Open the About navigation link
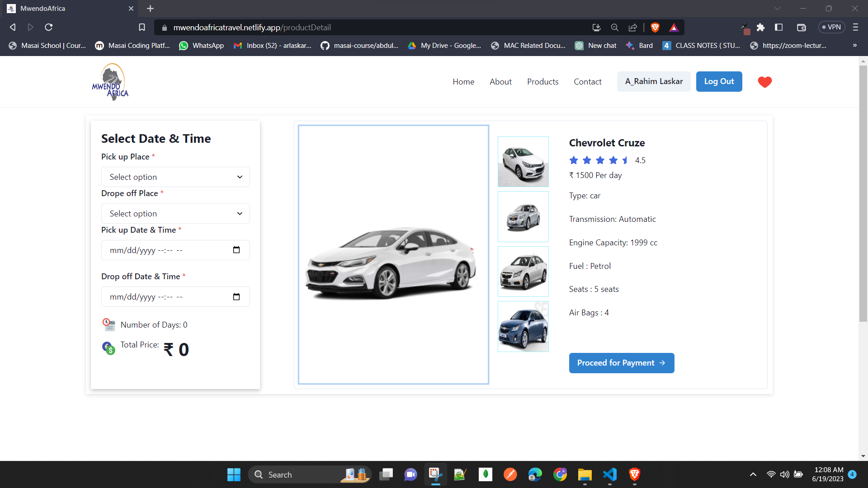Viewport: 868px width, 488px height. coord(500,82)
